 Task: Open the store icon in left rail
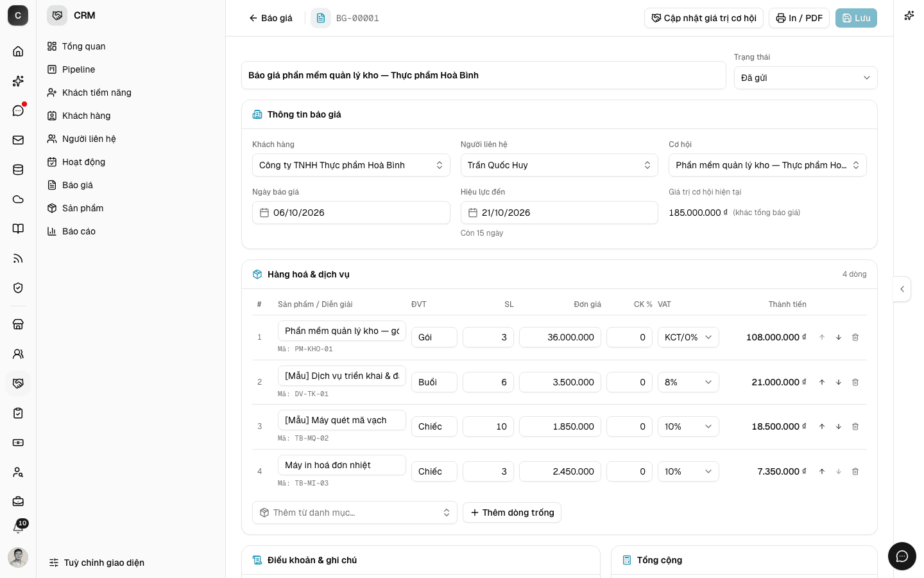[18, 324]
